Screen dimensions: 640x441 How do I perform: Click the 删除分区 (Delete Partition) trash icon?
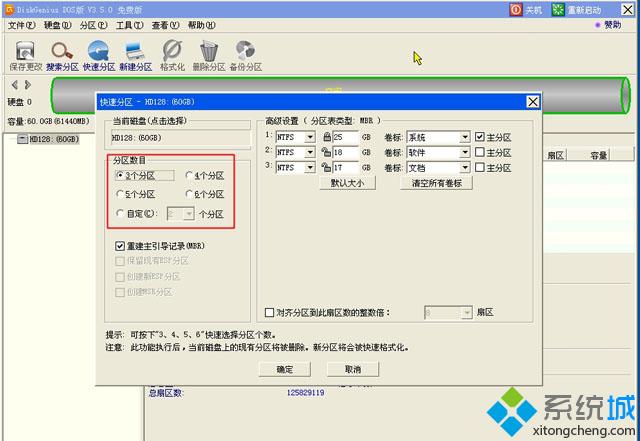pyautogui.click(x=208, y=50)
